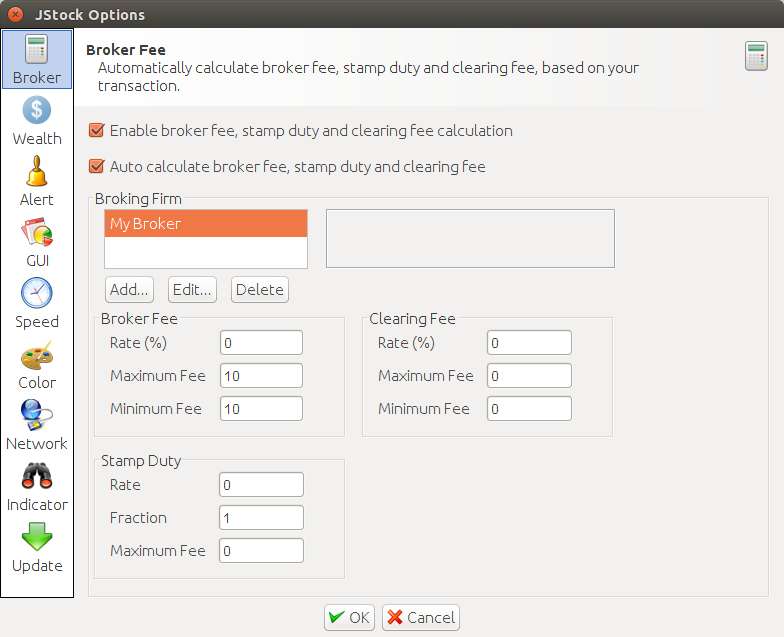The width and height of the screenshot is (784, 637).
Task: Focus the Broker Fee Rate (%) field
Action: pyautogui.click(x=261, y=342)
